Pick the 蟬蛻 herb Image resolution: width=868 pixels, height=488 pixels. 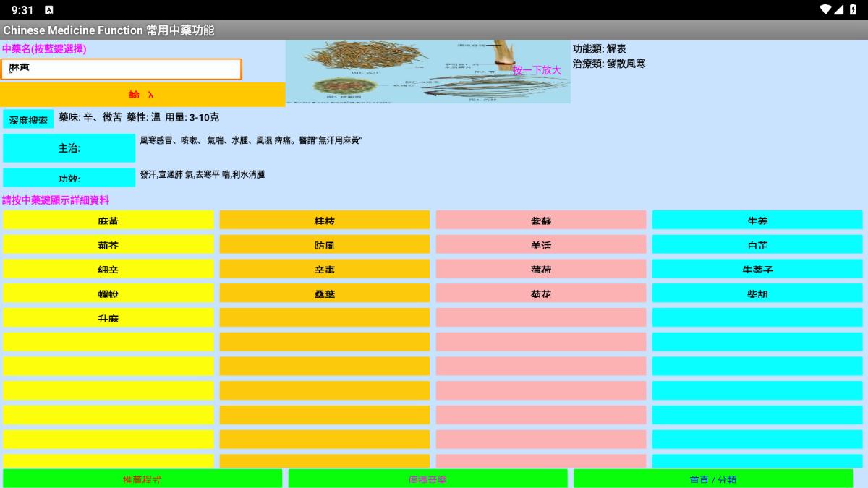[109, 294]
